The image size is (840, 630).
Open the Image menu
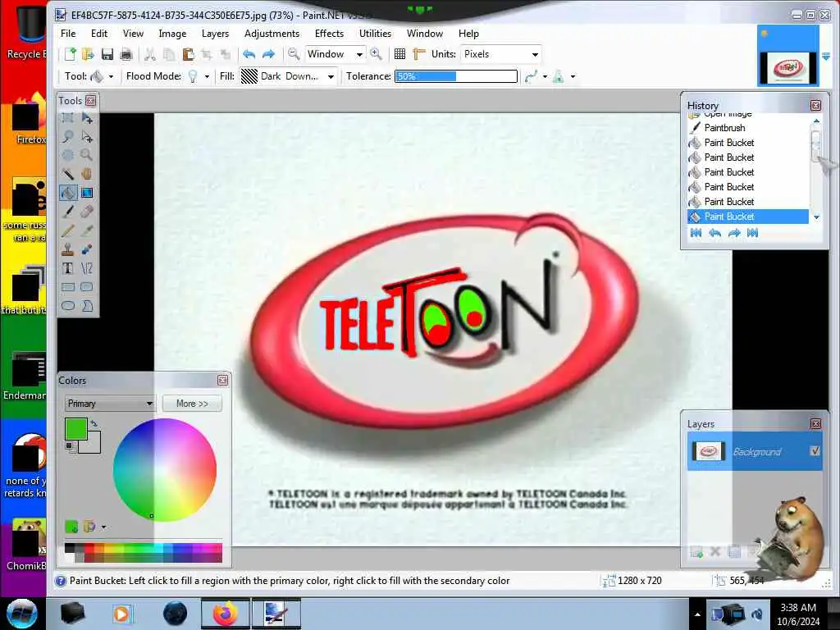tap(172, 33)
